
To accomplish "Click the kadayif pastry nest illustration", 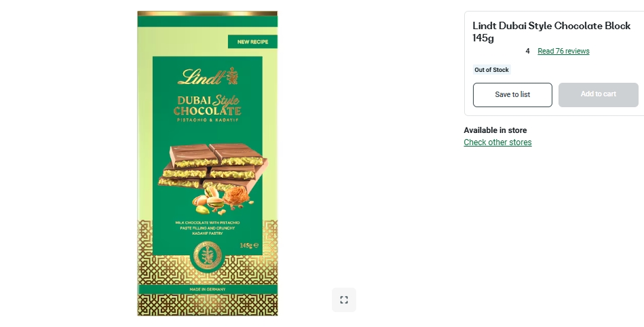I will point(237,196).
